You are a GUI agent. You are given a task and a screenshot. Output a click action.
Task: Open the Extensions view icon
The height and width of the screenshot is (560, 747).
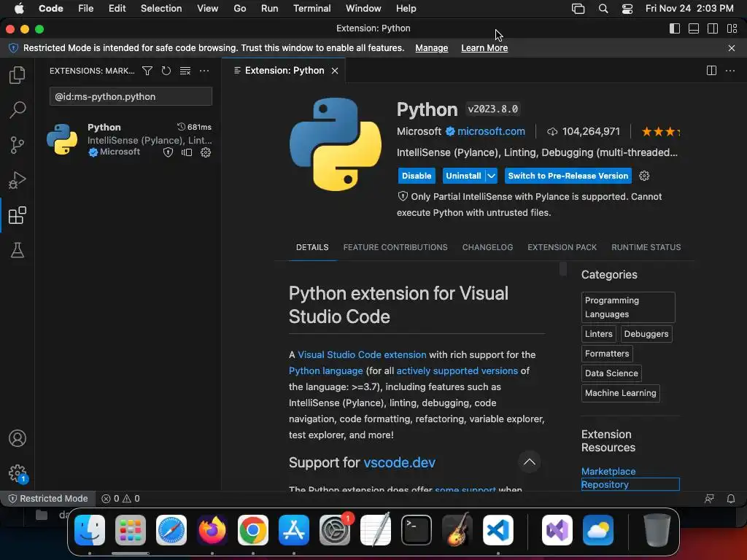(x=18, y=215)
